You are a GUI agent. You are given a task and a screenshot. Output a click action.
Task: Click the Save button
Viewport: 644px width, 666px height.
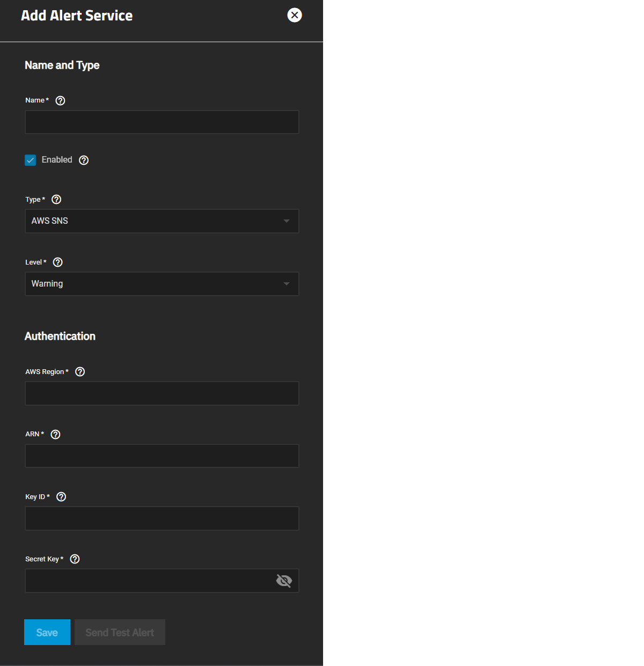tap(47, 632)
